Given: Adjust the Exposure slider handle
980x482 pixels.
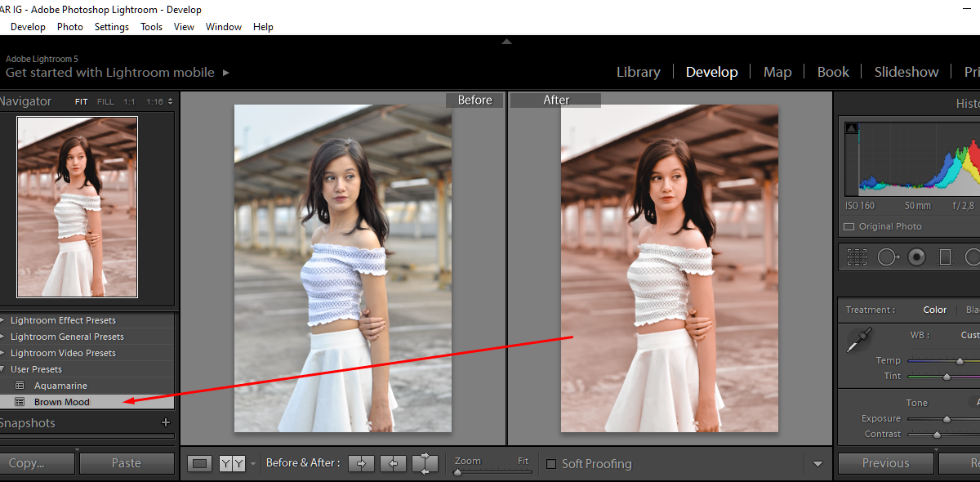Looking at the screenshot, I should click(x=947, y=418).
